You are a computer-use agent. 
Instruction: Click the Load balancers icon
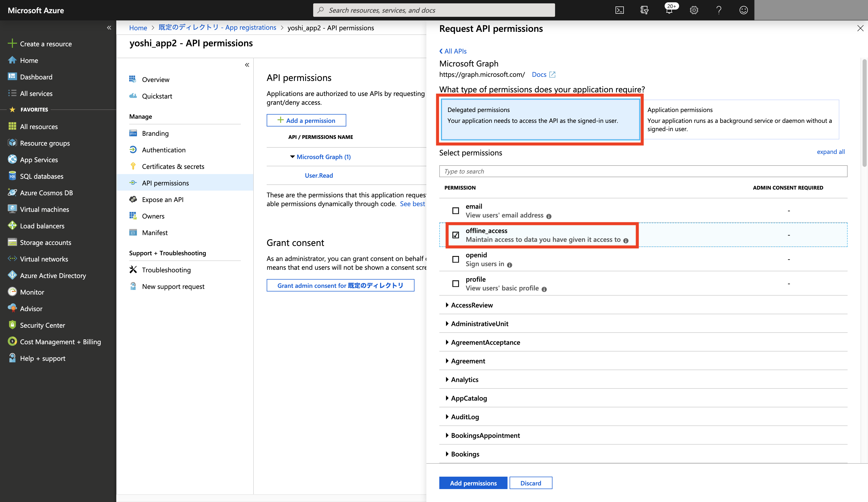[x=12, y=226]
